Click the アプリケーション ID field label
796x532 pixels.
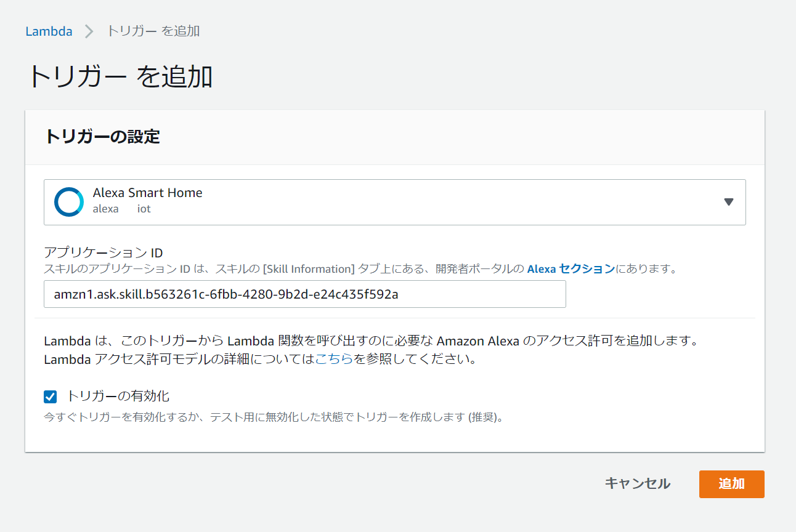click(104, 252)
